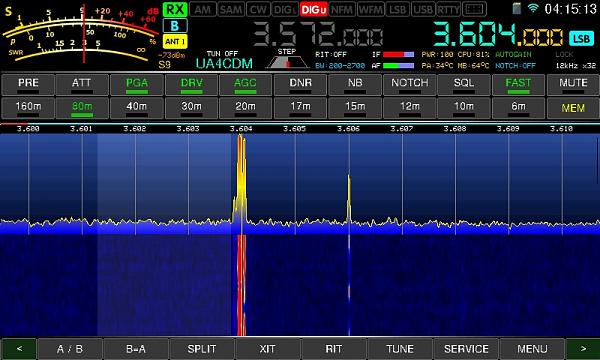Select DIGU mode
The height and width of the screenshot is (360, 600).
click(x=313, y=10)
